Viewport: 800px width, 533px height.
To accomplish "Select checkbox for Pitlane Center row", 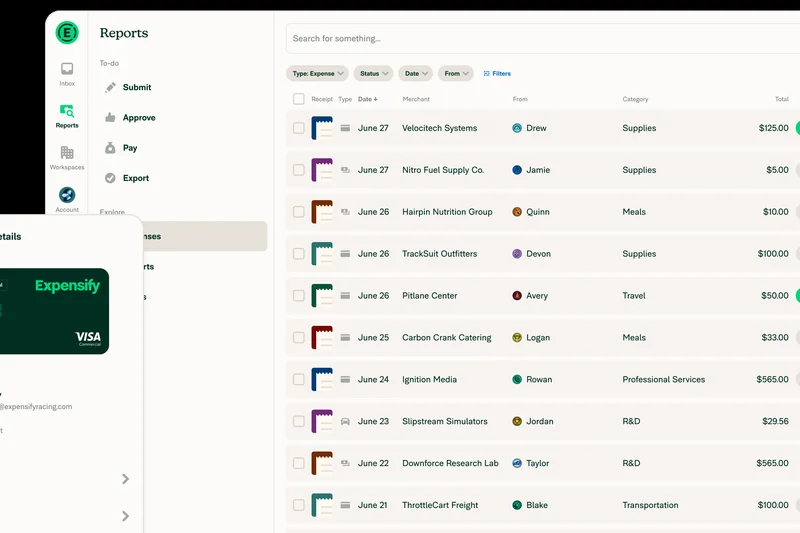I will (298, 296).
